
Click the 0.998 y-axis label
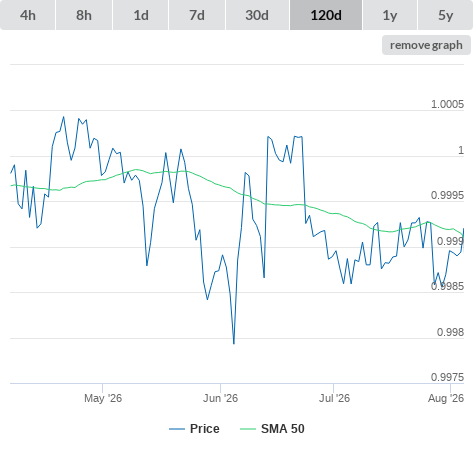(450, 332)
